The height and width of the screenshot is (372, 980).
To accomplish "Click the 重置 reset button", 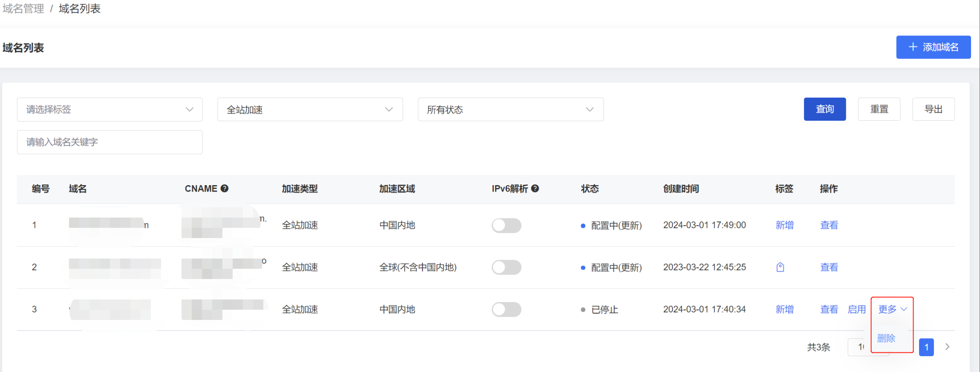I will pyautogui.click(x=879, y=109).
